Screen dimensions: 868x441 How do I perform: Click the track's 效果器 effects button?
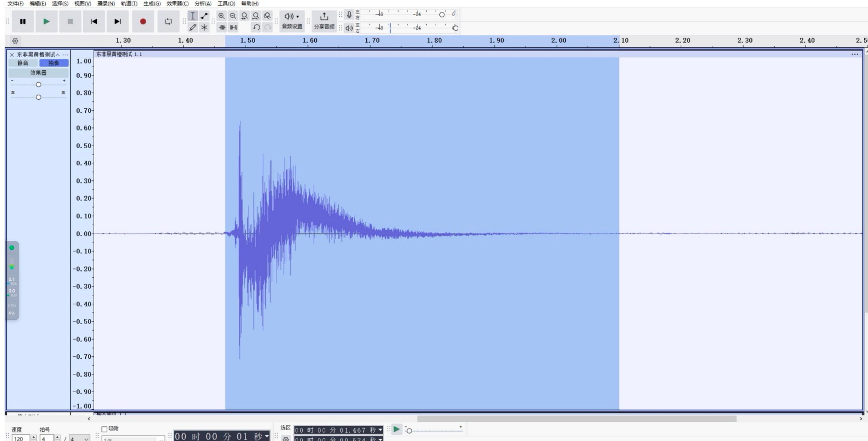pos(38,73)
